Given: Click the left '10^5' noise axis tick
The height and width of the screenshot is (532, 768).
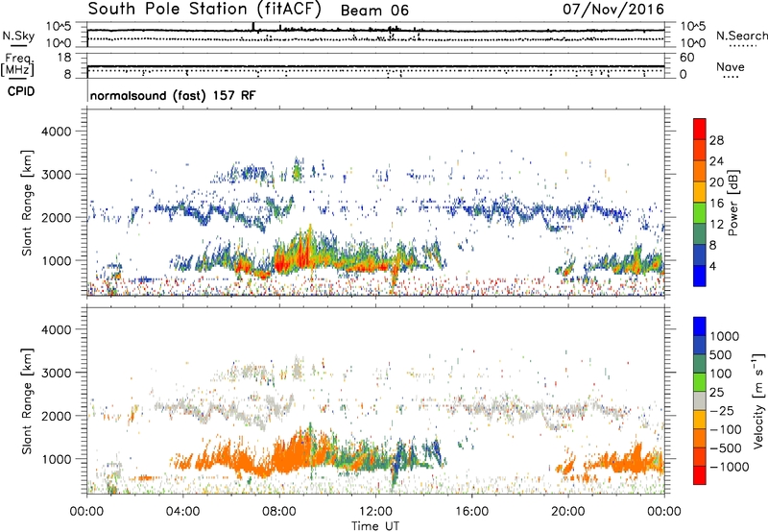Looking at the screenshot, I should (x=59, y=27).
